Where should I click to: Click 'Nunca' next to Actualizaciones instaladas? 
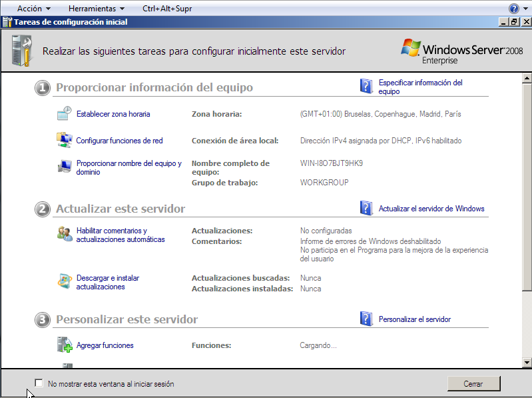pos(310,288)
